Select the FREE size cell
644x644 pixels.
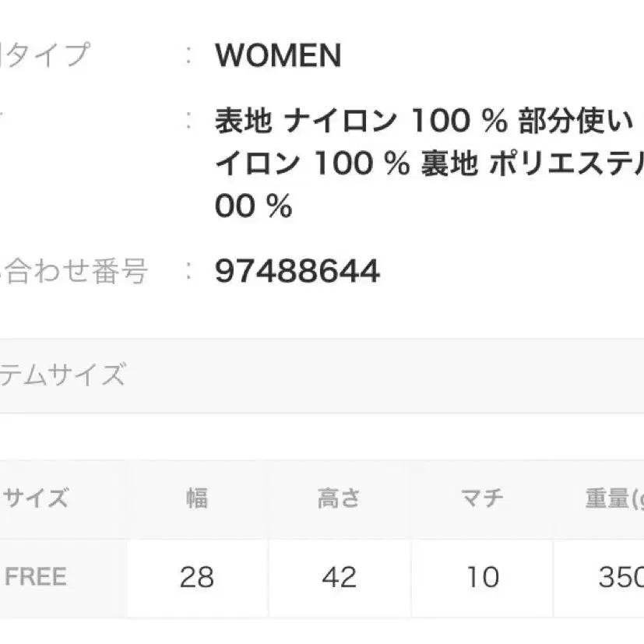pos(36,577)
